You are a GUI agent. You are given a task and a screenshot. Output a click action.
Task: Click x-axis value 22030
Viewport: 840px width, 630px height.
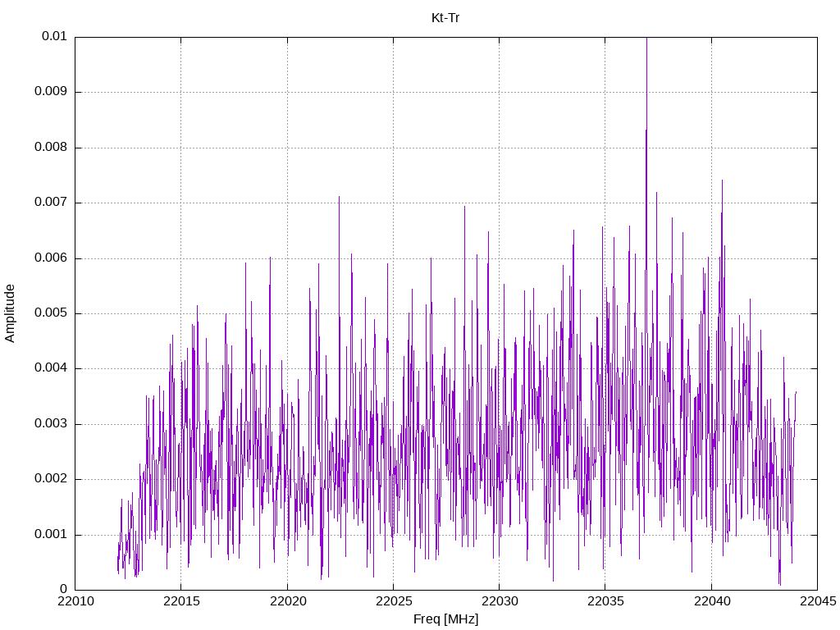coord(500,601)
